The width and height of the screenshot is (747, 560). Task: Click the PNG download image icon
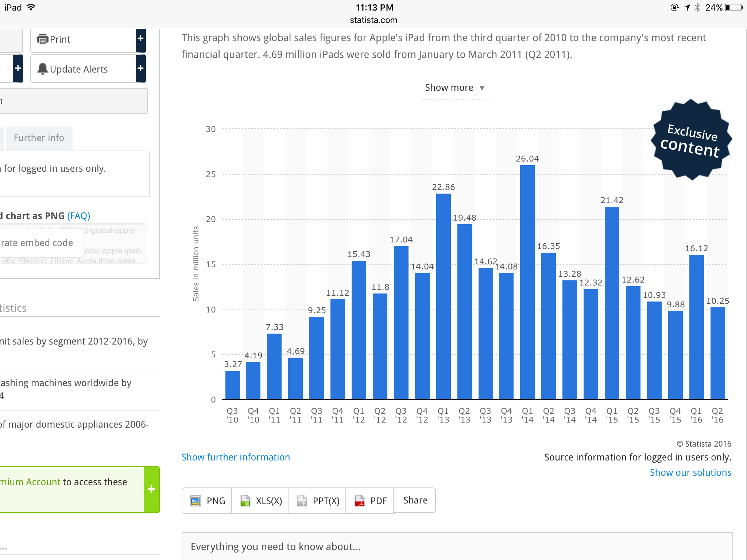point(196,501)
